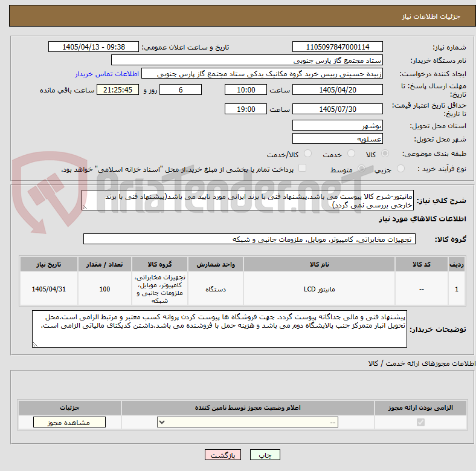
Task: Click the response deadline date 1405/04/20
Action: coord(337,89)
